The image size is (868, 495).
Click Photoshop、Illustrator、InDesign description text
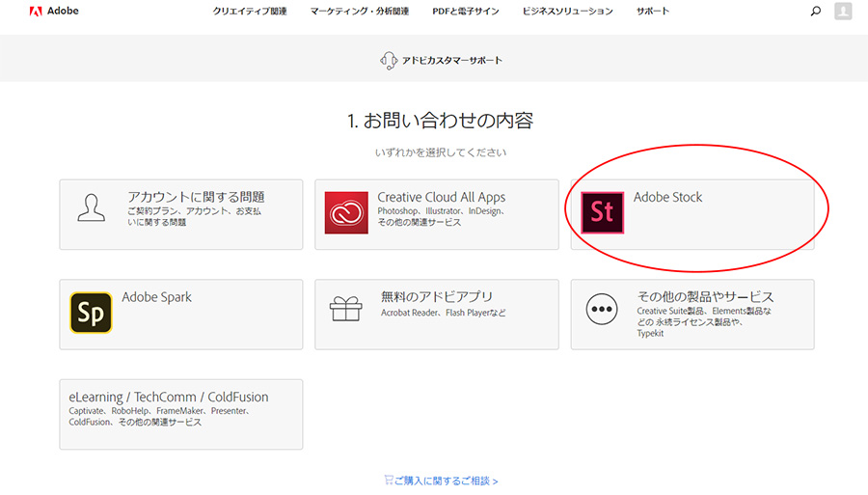coord(441,216)
